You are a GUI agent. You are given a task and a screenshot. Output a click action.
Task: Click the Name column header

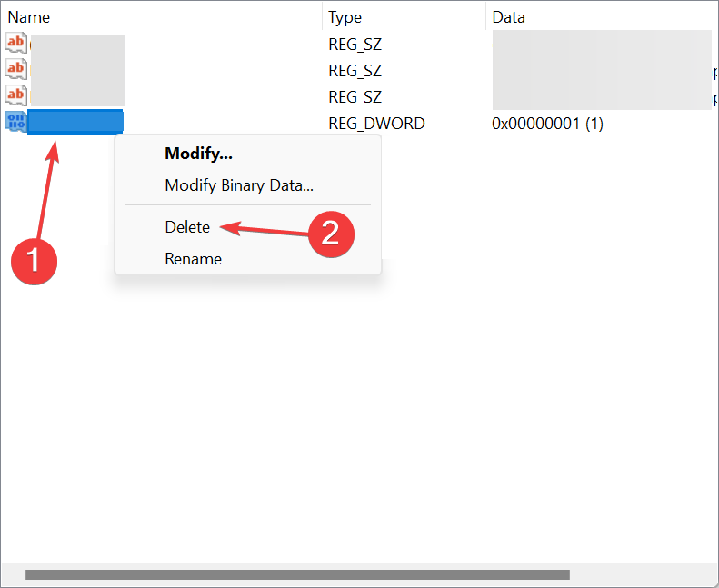click(161, 17)
